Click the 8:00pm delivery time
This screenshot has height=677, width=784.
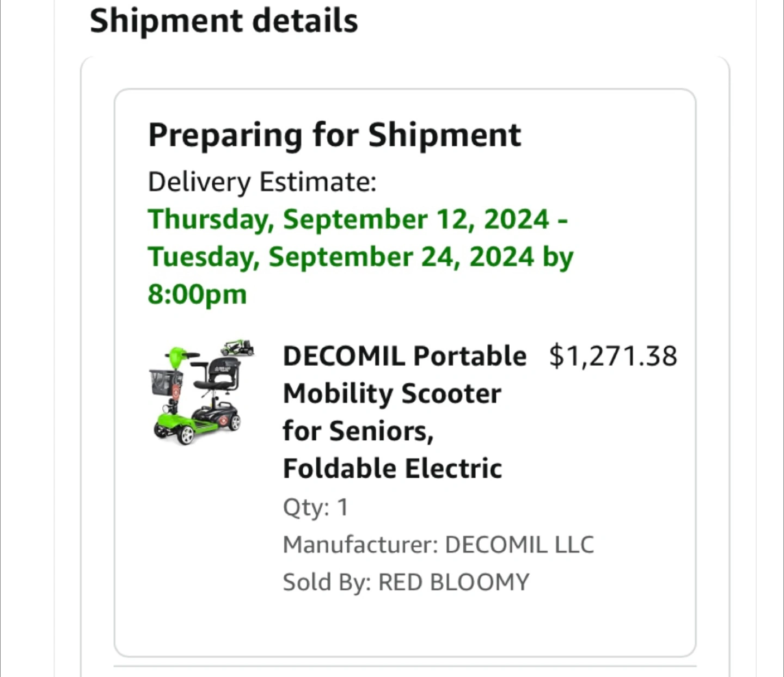[197, 294]
